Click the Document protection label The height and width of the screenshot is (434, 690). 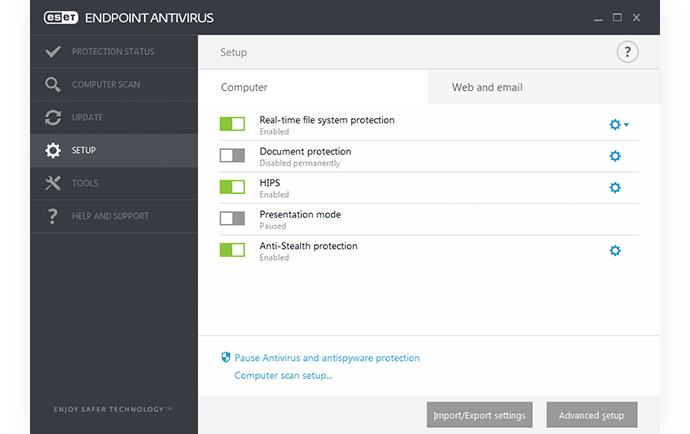pyautogui.click(x=305, y=151)
